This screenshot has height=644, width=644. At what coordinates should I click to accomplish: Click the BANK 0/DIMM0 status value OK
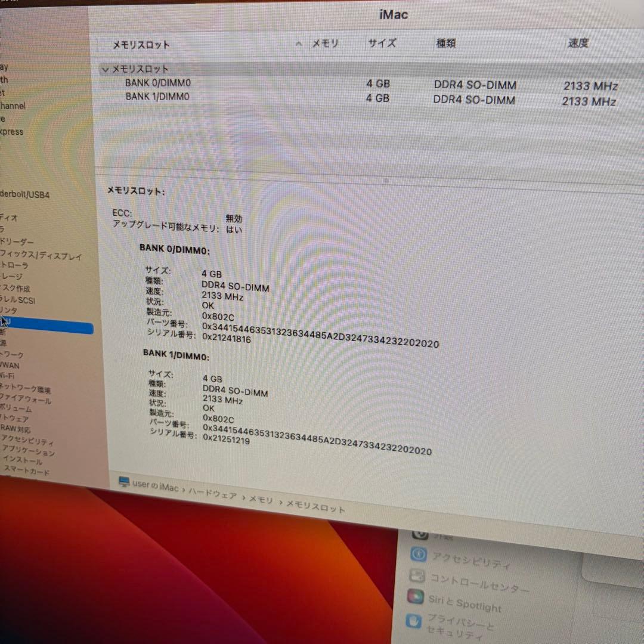pos(208,305)
